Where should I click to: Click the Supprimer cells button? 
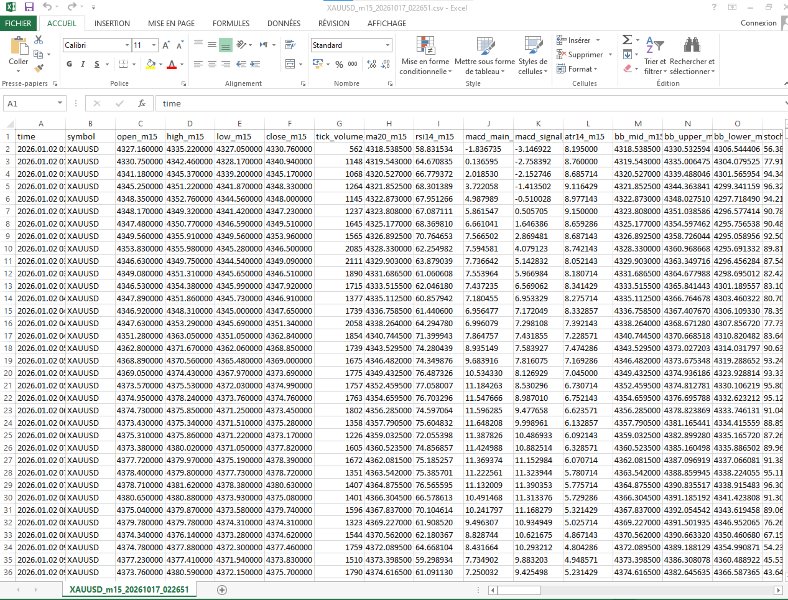pos(579,54)
